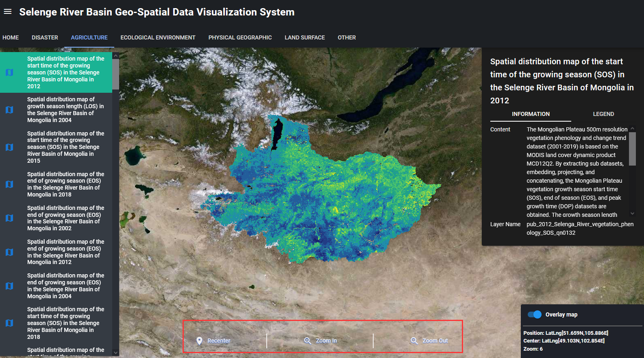The image size is (644, 358).
Task: Click map icon beside LOS 2004 layer
Action: (9, 110)
